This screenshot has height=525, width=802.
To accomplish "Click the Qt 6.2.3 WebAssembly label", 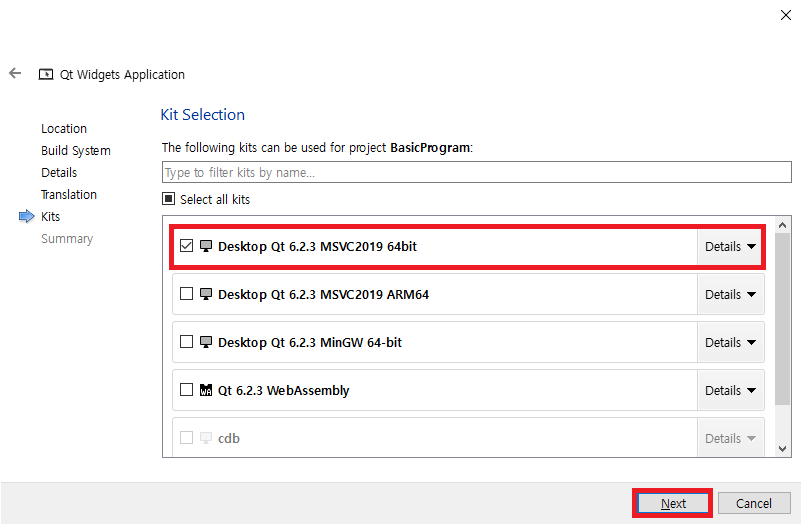I will tap(283, 390).
